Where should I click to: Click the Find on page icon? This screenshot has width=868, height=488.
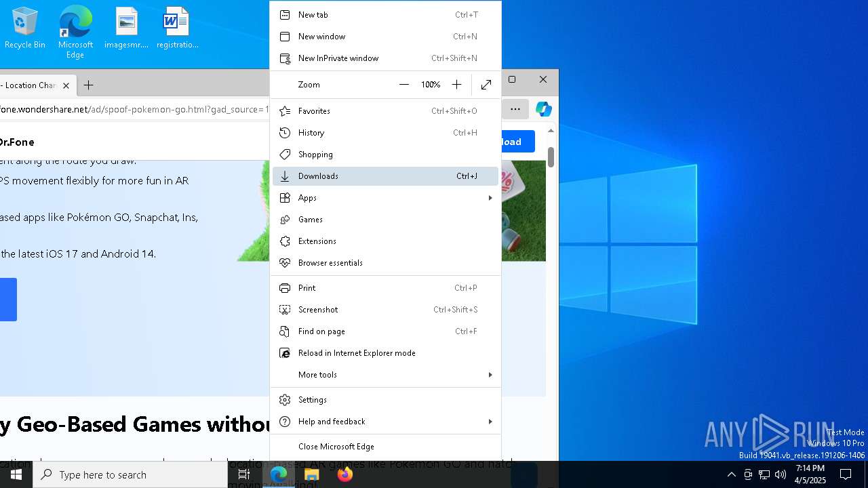point(285,331)
